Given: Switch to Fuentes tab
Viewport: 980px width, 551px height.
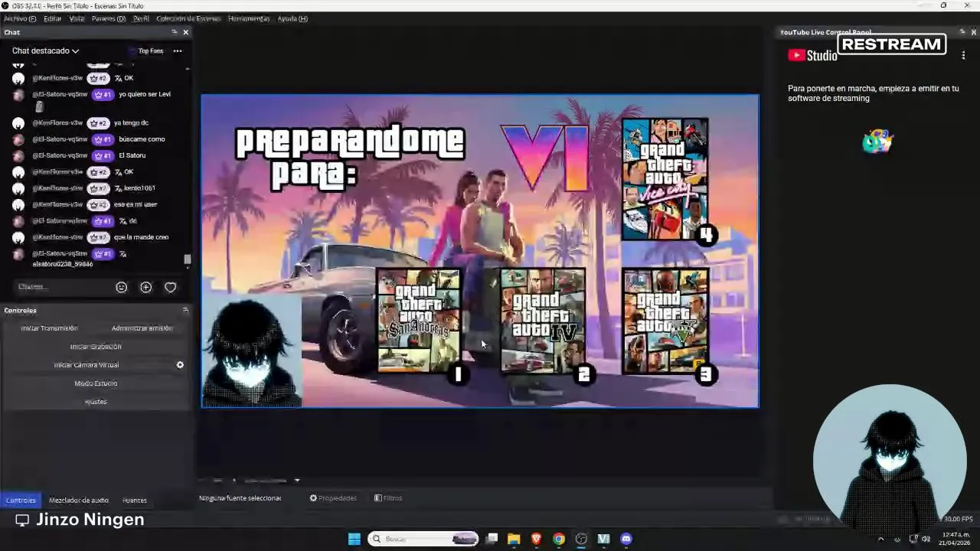Looking at the screenshot, I should pyautogui.click(x=135, y=500).
